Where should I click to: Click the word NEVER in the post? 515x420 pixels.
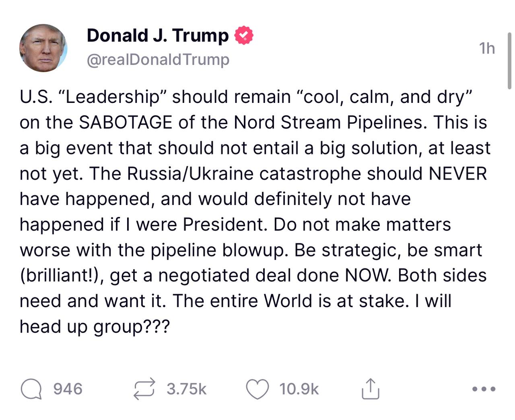(457, 174)
